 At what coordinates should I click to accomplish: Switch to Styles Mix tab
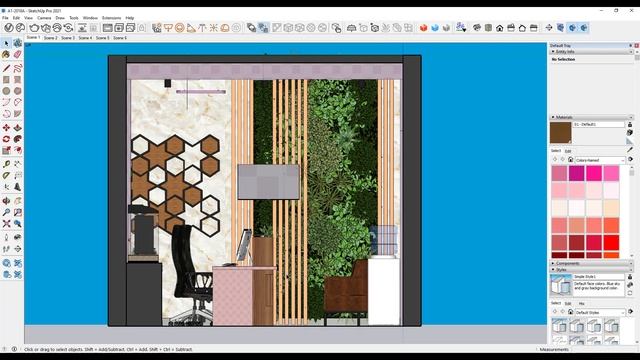tap(582, 303)
